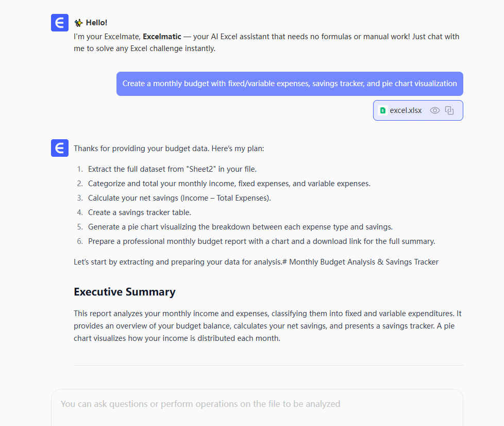Select the professional monthly budget report step
The height and width of the screenshot is (426, 504).
pyautogui.click(x=261, y=241)
